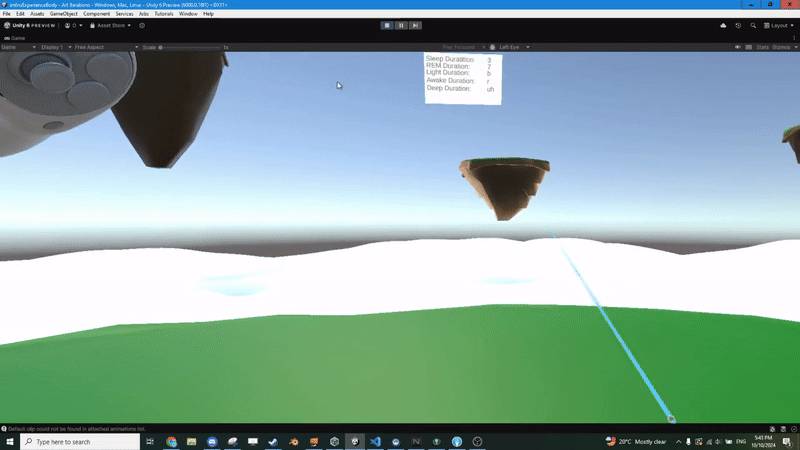Open the Undo History icon
Screen dimensions: 800x450
[738, 25]
